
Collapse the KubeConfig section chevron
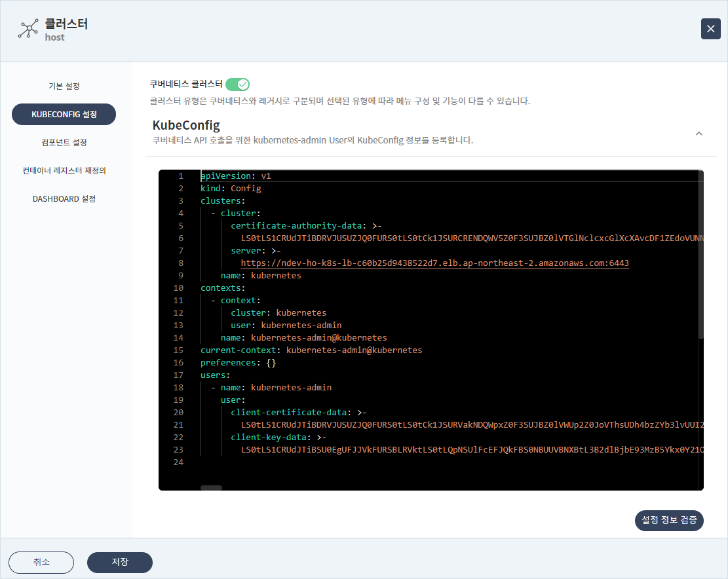(x=699, y=134)
